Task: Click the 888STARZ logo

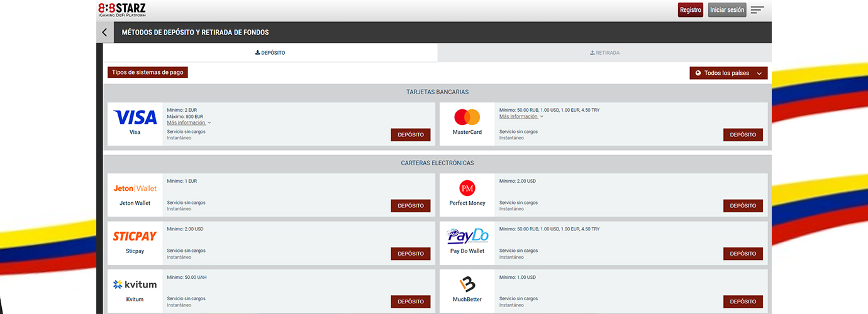Action: (x=122, y=9)
